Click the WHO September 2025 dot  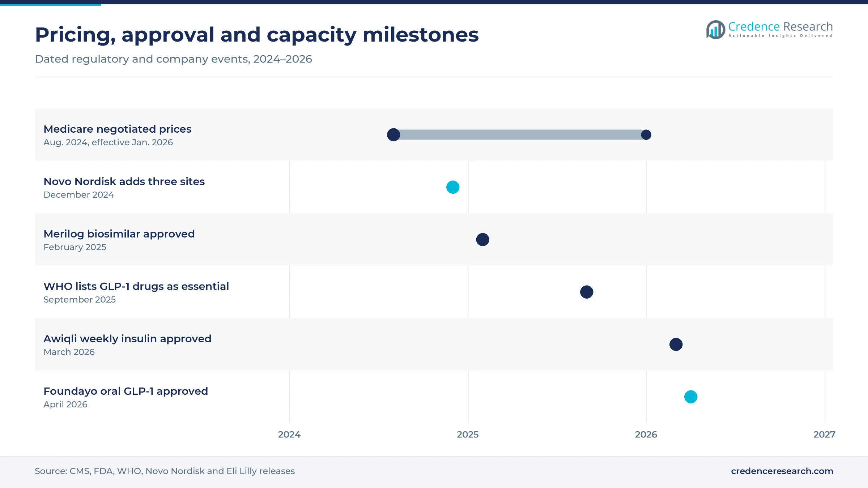(587, 292)
